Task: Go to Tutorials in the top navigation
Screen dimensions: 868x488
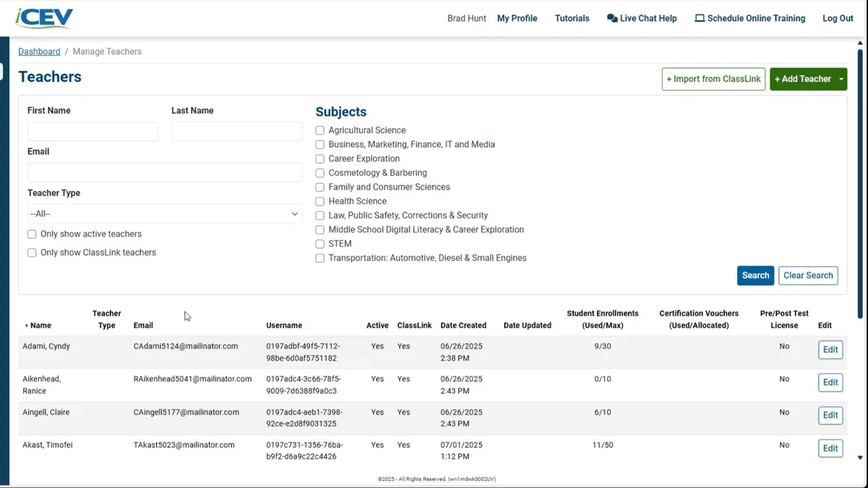Action: click(572, 18)
